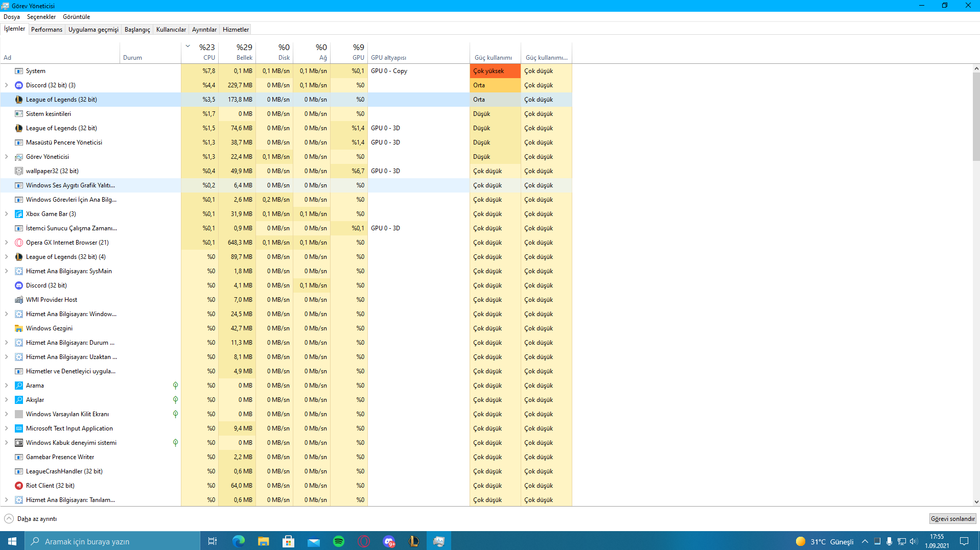The height and width of the screenshot is (550, 980).
Task: Expand League of Legends (32 bit) (4) group
Action: [7, 257]
